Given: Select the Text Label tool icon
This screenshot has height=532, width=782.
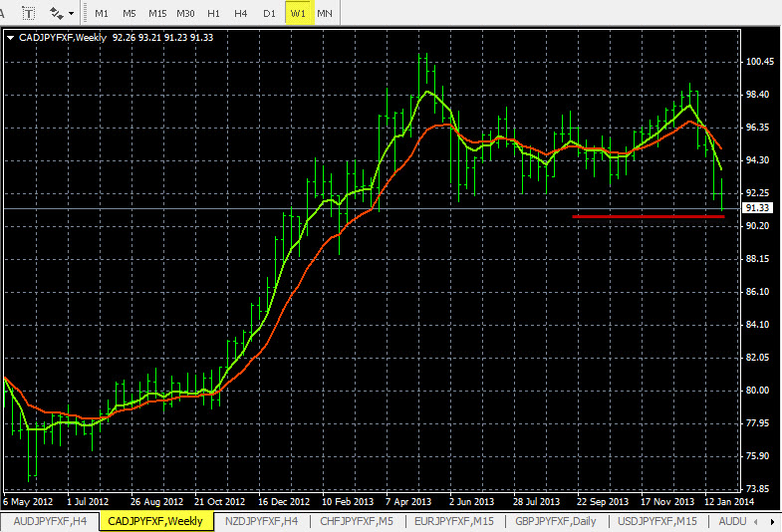Looking at the screenshot, I should (29, 14).
